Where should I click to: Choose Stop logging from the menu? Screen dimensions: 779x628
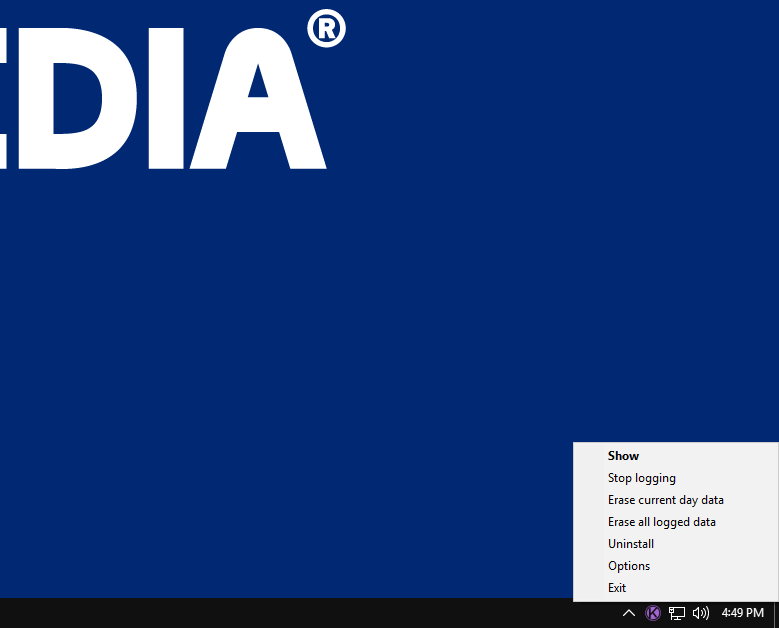coord(675,477)
